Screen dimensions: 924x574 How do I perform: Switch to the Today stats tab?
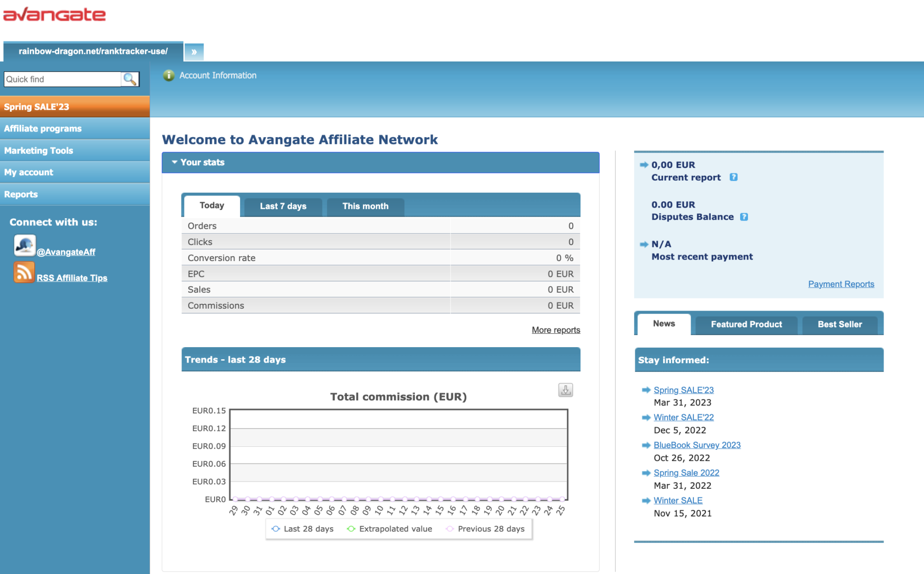212,206
